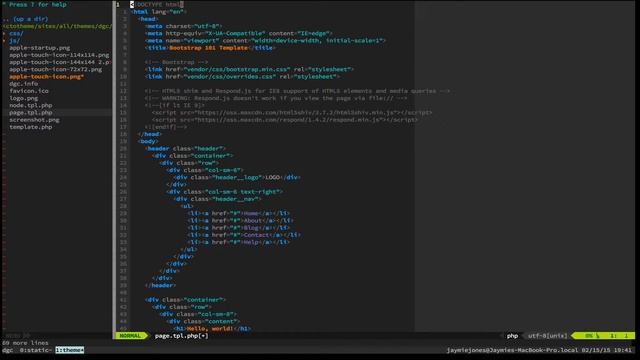Click the meta charset utf-8 line
This screenshot has height=360, width=640.
pos(184,26)
